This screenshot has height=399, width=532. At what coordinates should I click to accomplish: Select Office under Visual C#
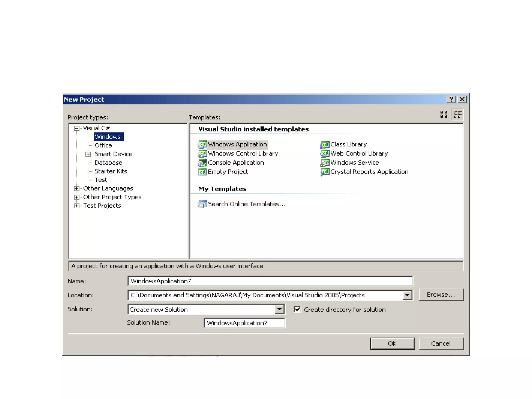[x=103, y=145]
